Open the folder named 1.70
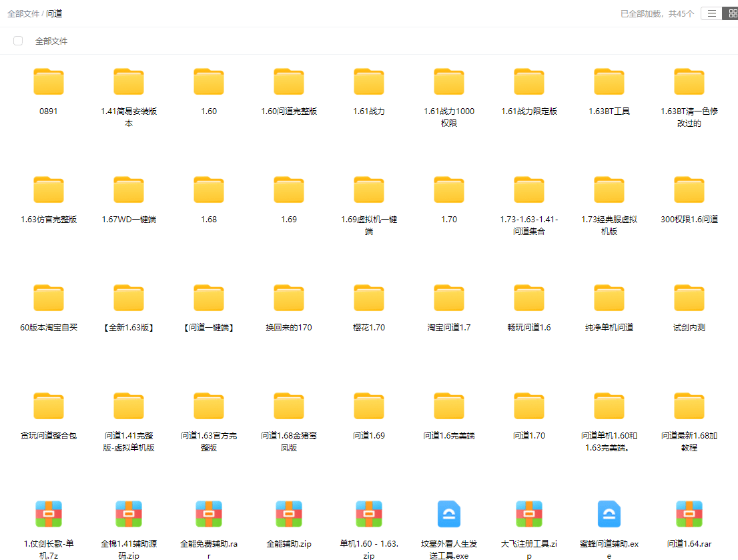Screen dimensions: 738x560 click(449, 190)
